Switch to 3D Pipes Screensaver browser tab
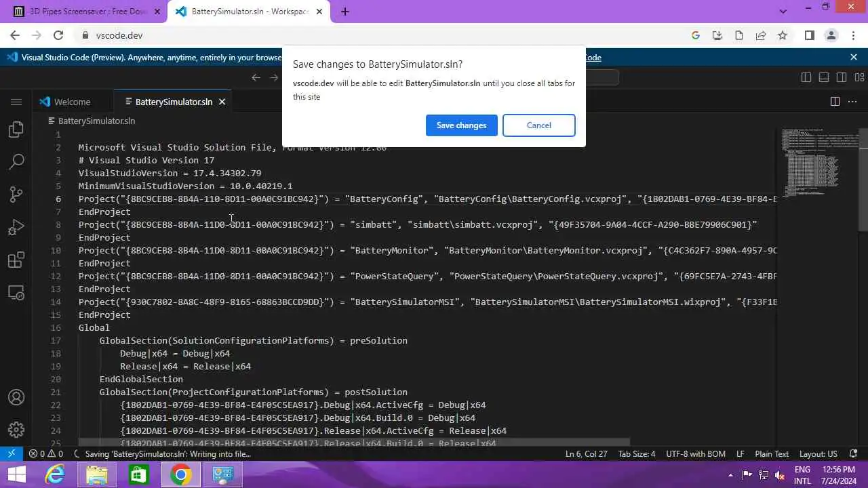The image size is (868, 488). coord(87,12)
